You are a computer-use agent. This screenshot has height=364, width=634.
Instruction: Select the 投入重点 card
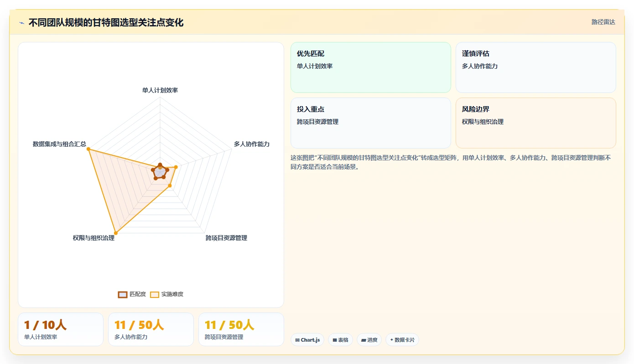point(371,123)
